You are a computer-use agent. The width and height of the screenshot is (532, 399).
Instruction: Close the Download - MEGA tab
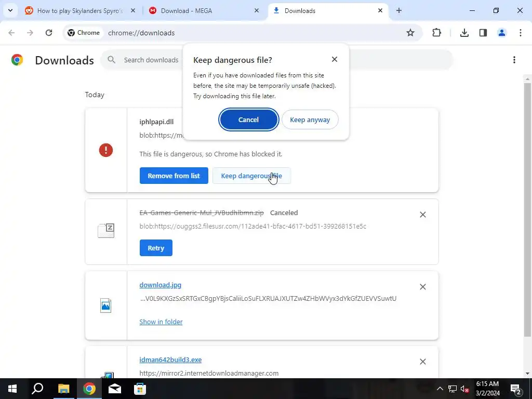coord(257,10)
